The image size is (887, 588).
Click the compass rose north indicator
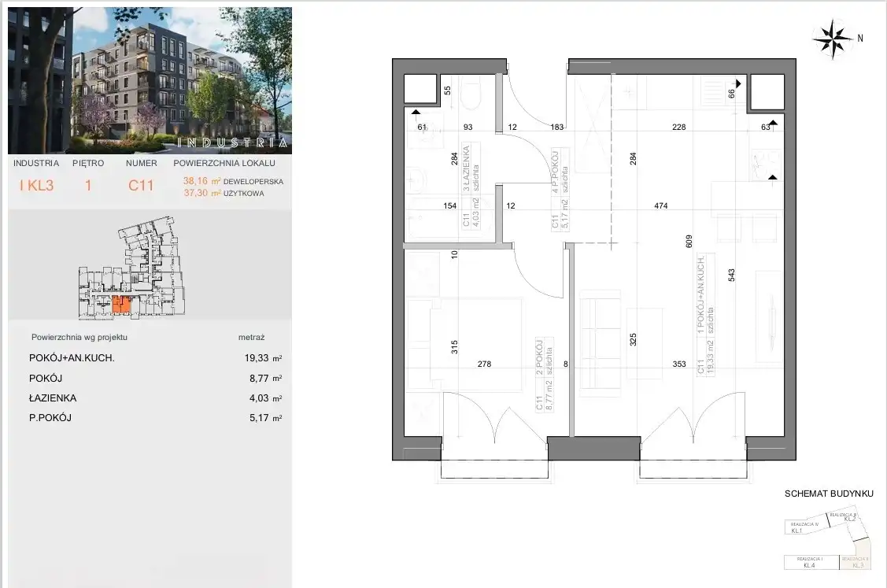tap(833, 38)
